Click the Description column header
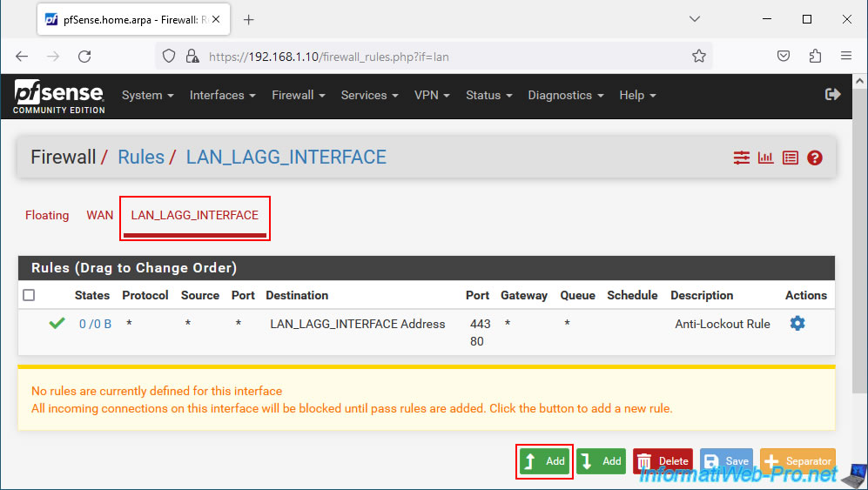Viewport: 868px width, 490px height. (x=702, y=295)
